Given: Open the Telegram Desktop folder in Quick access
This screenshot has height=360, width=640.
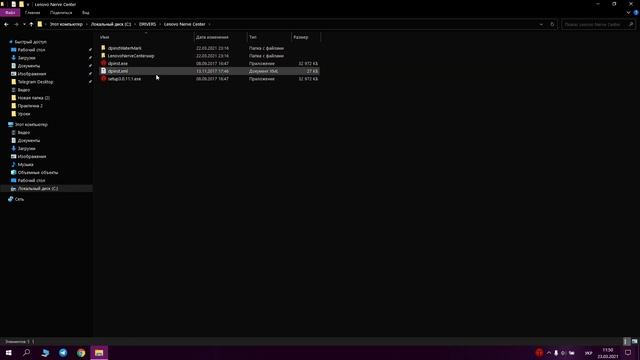Looking at the screenshot, I should (36, 82).
